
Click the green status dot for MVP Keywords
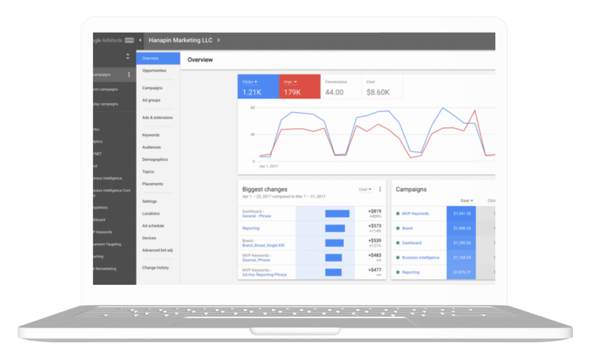tap(397, 214)
